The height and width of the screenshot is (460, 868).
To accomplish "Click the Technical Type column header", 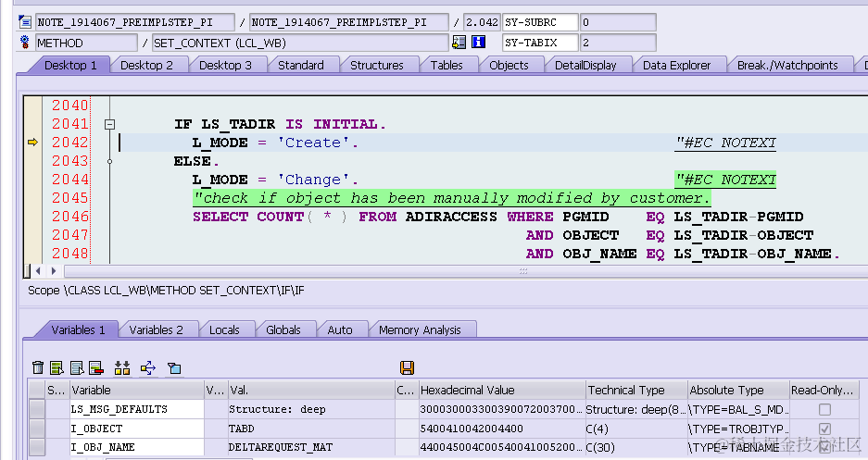I will pyautogui.click(x=636, y=391).
